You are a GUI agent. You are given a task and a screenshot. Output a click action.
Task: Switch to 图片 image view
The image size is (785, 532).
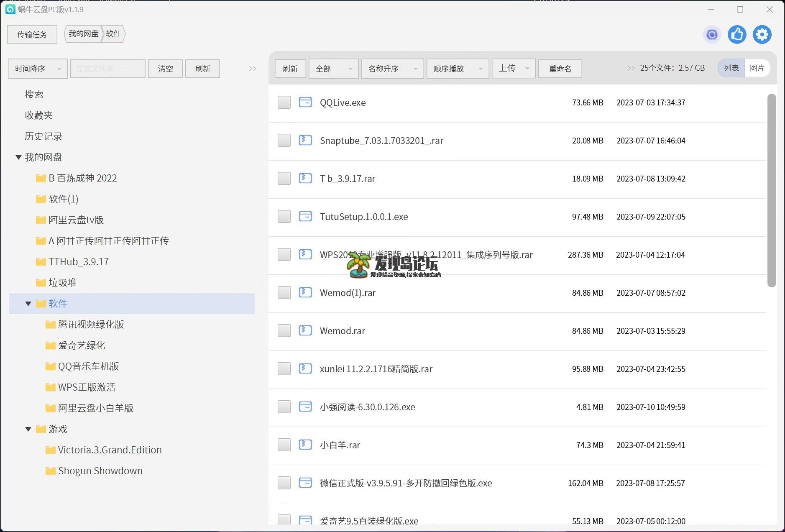757,68
